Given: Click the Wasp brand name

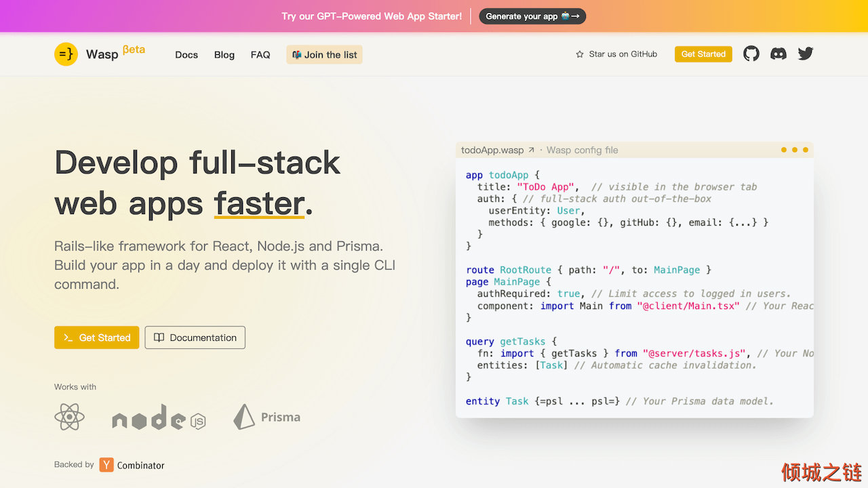Looking at the screenshot, I should click(x=102, y=54).
